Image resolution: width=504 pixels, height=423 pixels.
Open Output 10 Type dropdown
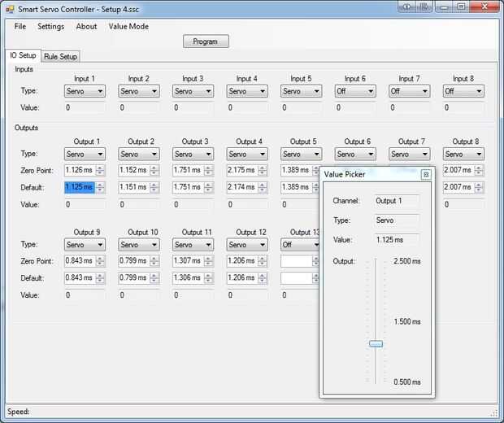[138, 245]
